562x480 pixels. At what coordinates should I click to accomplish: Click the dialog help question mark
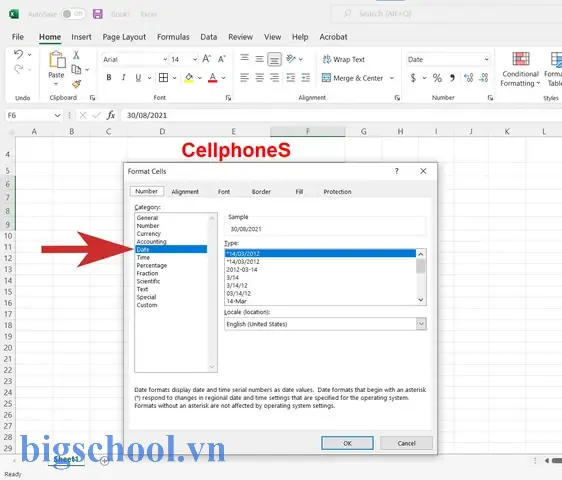tap(396, 171)
